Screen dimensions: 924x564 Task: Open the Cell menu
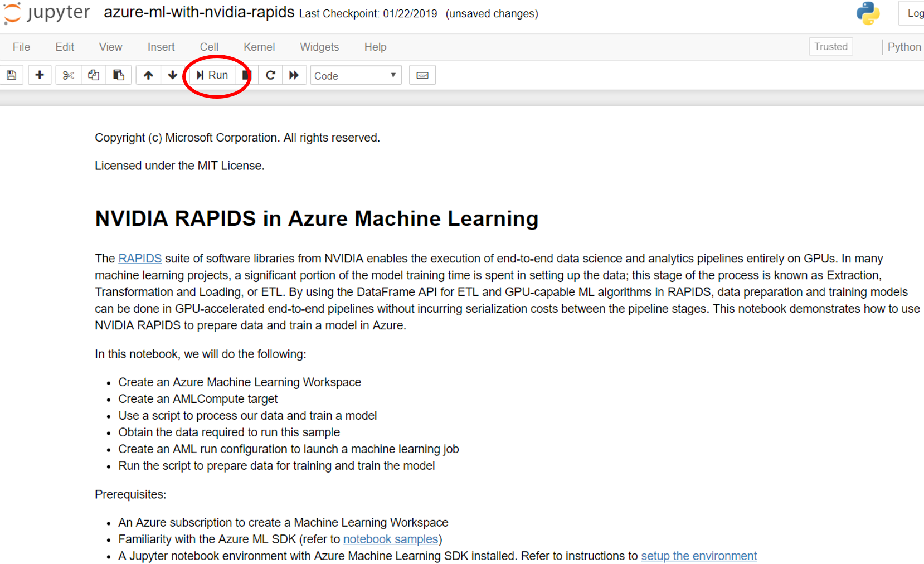209,47
